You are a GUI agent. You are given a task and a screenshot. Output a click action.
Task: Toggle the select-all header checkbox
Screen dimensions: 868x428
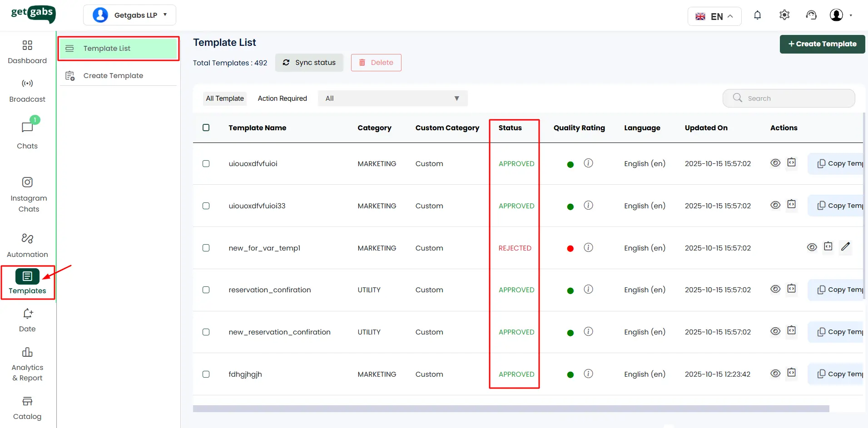(x=206, y=128)
